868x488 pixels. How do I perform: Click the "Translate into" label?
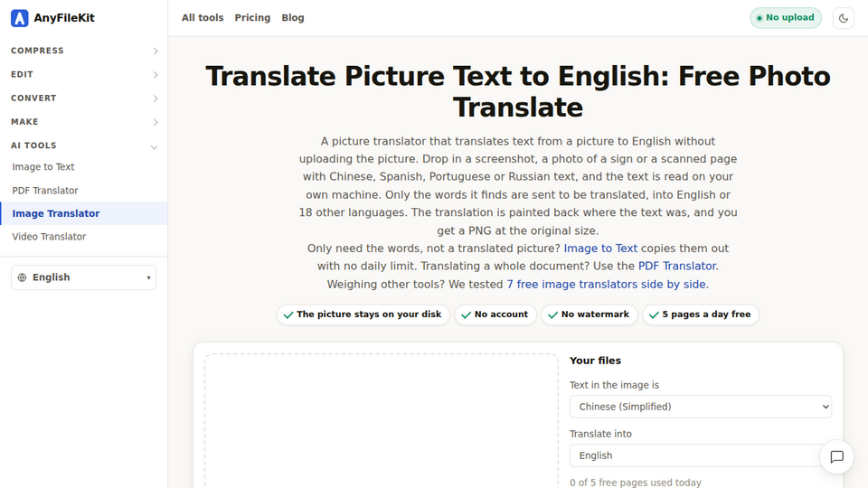tap(600, 434)
